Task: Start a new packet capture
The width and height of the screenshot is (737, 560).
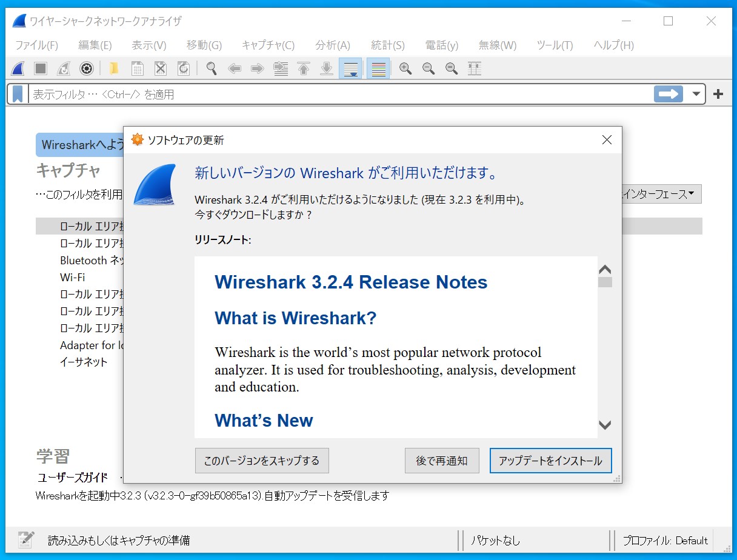Action: point(16,68)
